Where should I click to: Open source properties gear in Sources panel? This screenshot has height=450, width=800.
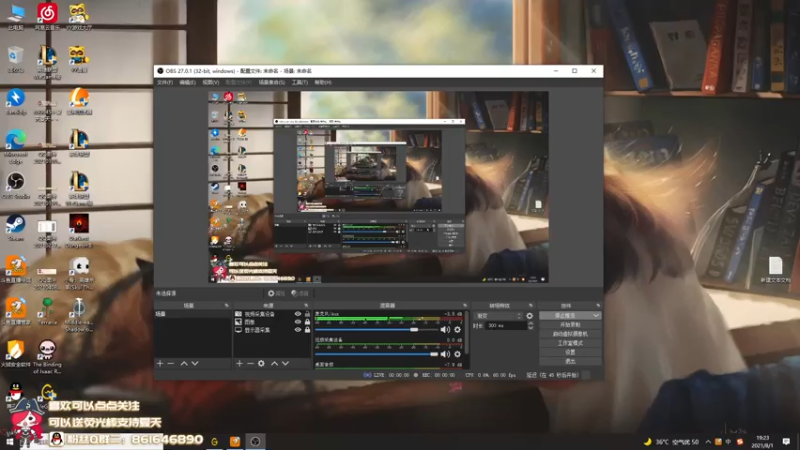click(x=261, y=363)
